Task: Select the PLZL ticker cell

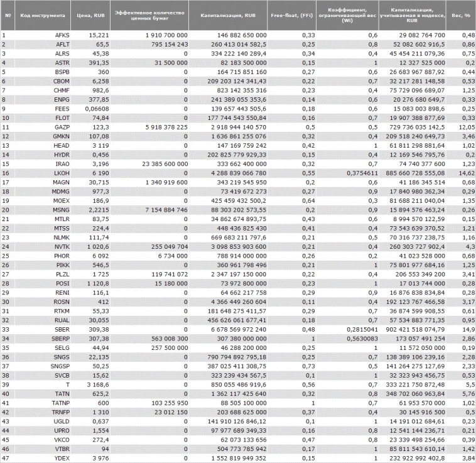Action: pyautogui.click(x=43, y=274)
